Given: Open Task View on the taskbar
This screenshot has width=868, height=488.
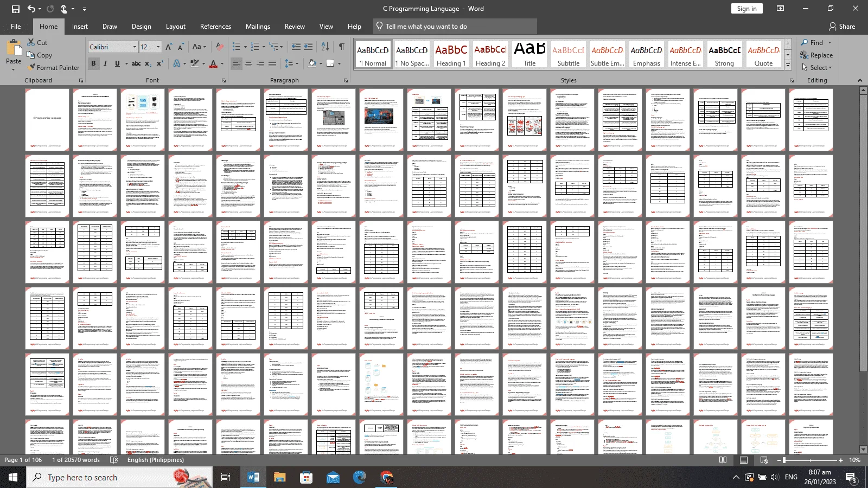Looking at the screenshot, I should (x=226, y=477).
